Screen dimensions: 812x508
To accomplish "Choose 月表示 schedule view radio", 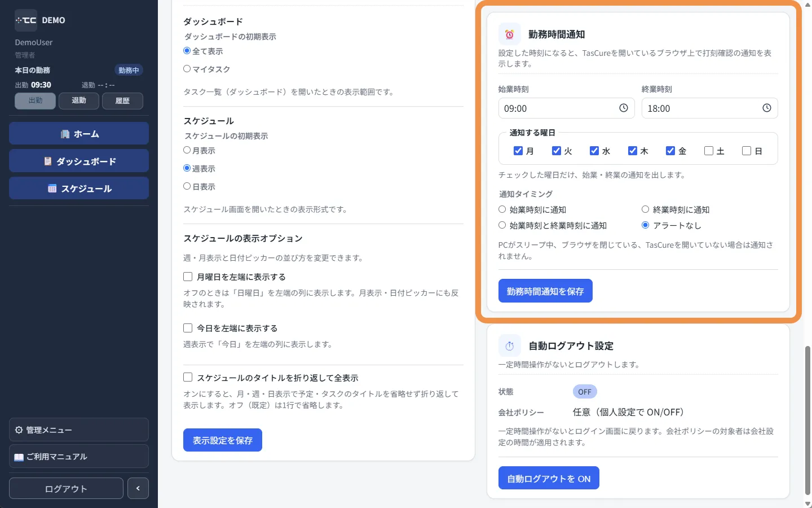I will click(187, 150).
